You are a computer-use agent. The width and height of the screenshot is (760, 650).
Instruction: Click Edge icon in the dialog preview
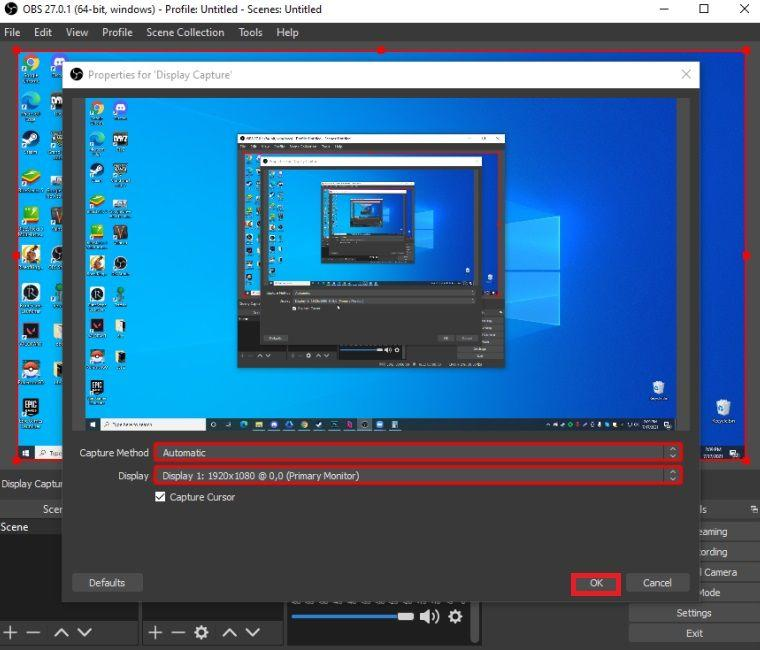click(x=97, y=140)
